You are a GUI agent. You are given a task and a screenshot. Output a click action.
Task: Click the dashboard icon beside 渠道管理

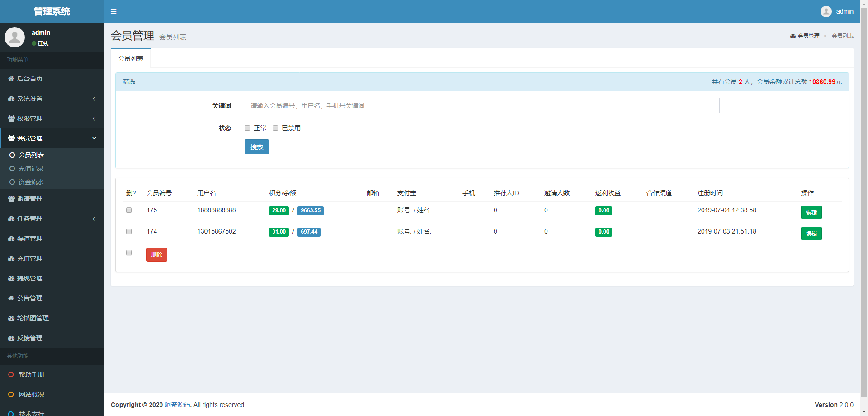click(11, 238)
